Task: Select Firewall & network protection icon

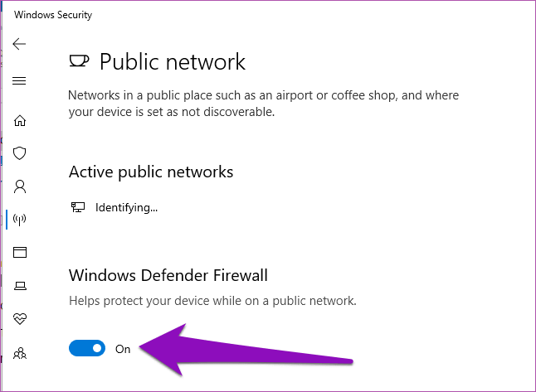Action: tap(19, 220)
